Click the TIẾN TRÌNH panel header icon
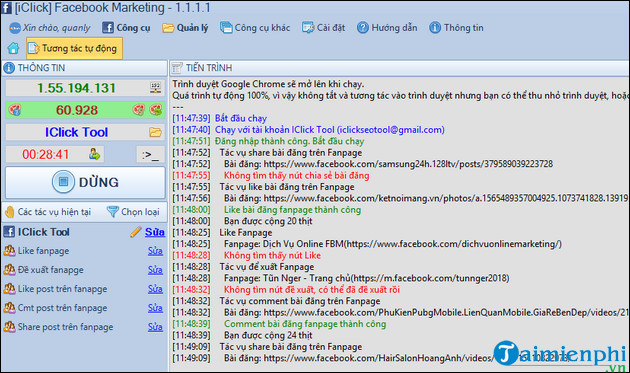The image size is (630, 373). [177, 68]
